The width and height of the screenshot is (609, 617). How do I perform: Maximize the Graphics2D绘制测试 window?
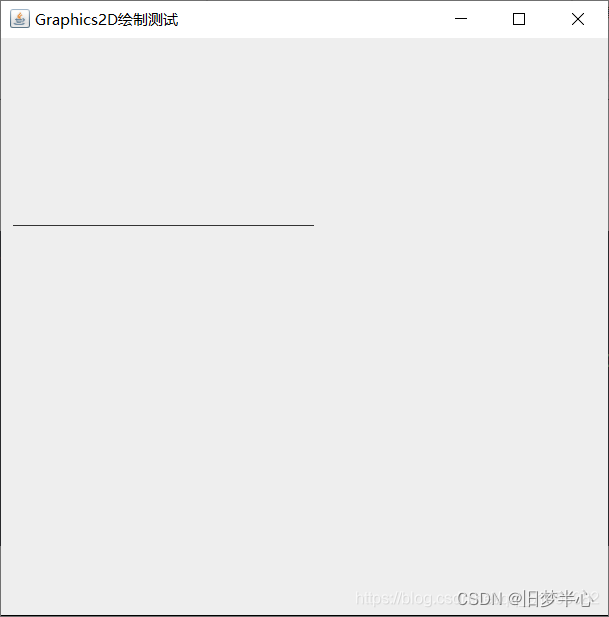[x=519, y=19]
